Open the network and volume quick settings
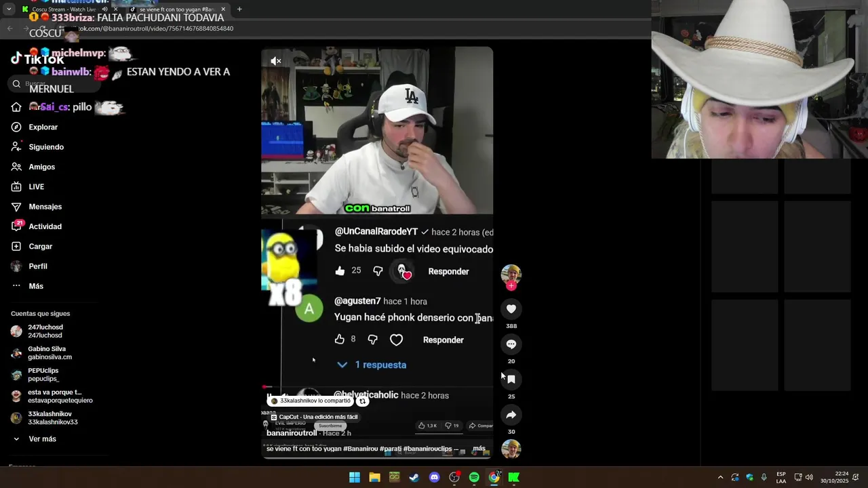The image size is (868, 488). 804,477
